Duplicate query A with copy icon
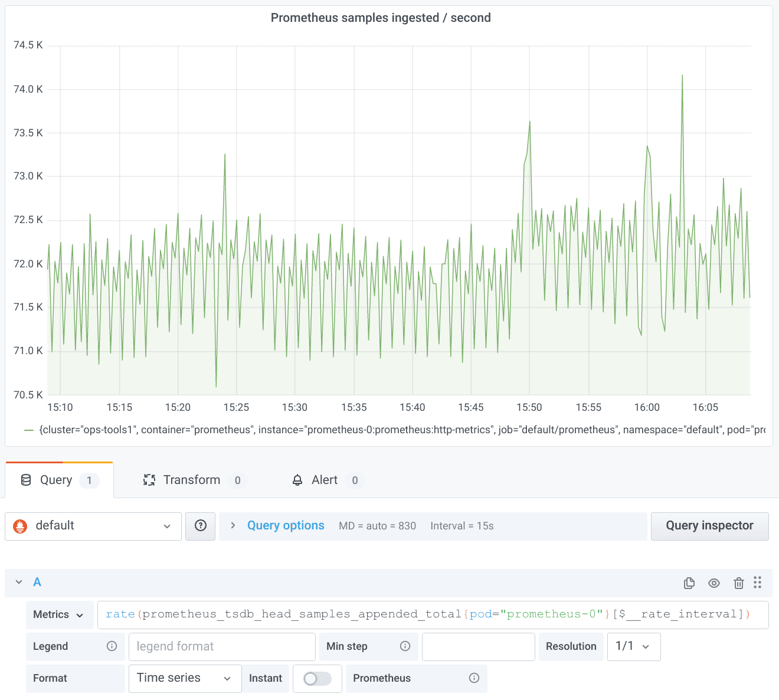The height and width of the screenshot is (700, 779). 689,583
